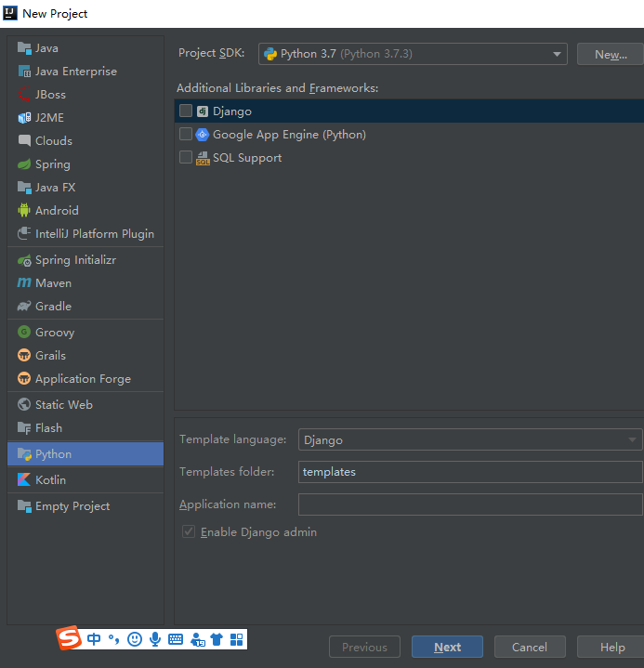The height and width of the screenshot is (668, 644).
Task: Tick the SQL Support checkbox
Action: tap(186, 157)
